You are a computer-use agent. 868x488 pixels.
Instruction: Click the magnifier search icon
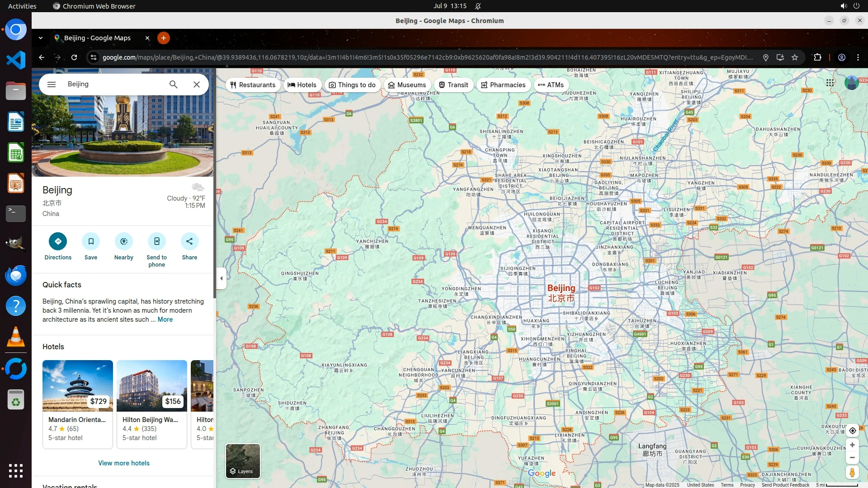[174, 84]
